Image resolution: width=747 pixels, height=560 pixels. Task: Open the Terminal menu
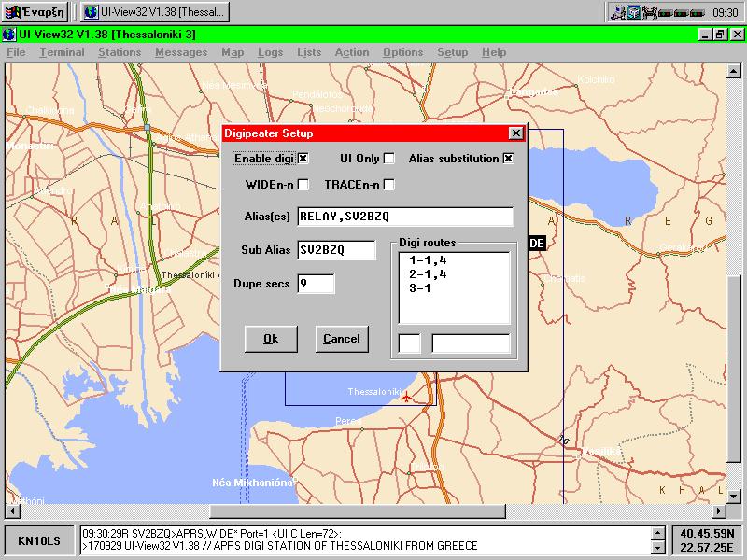(62, 52)
